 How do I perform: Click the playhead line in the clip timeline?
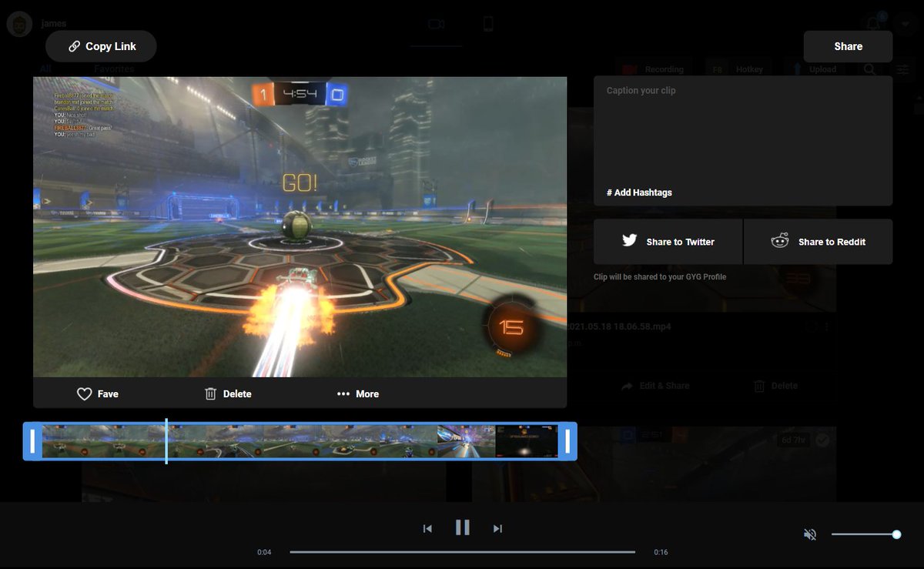point(166,441)
